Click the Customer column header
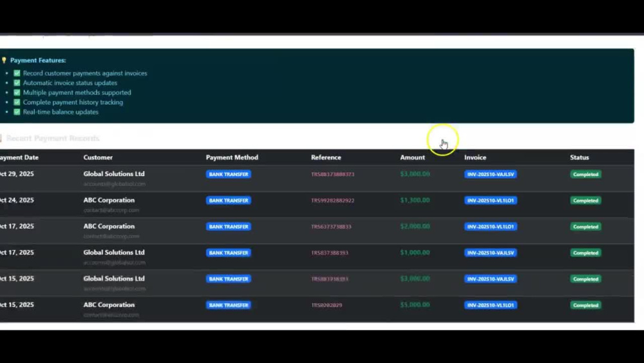644x363 pixels. pos(98,157)
